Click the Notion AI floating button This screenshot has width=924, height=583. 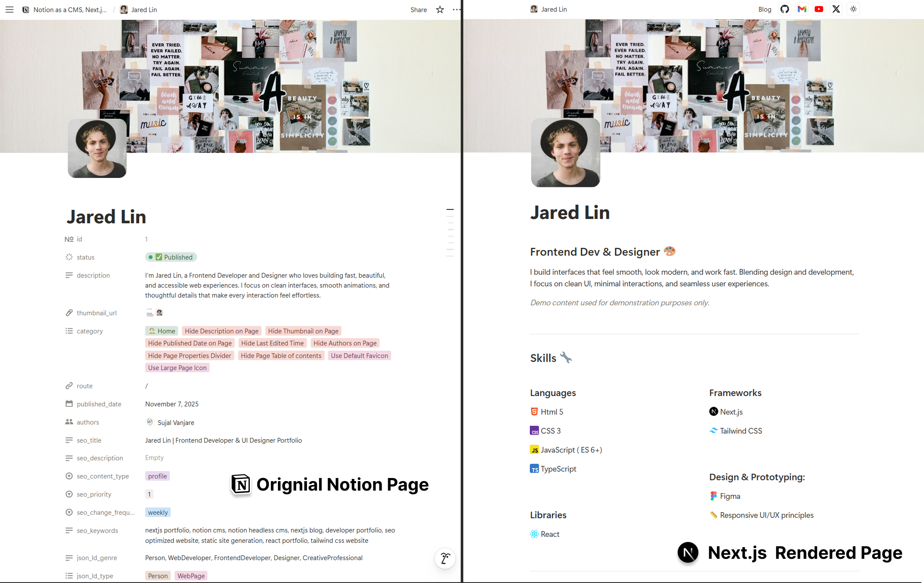pyautogui.click(x=445, y=558)
